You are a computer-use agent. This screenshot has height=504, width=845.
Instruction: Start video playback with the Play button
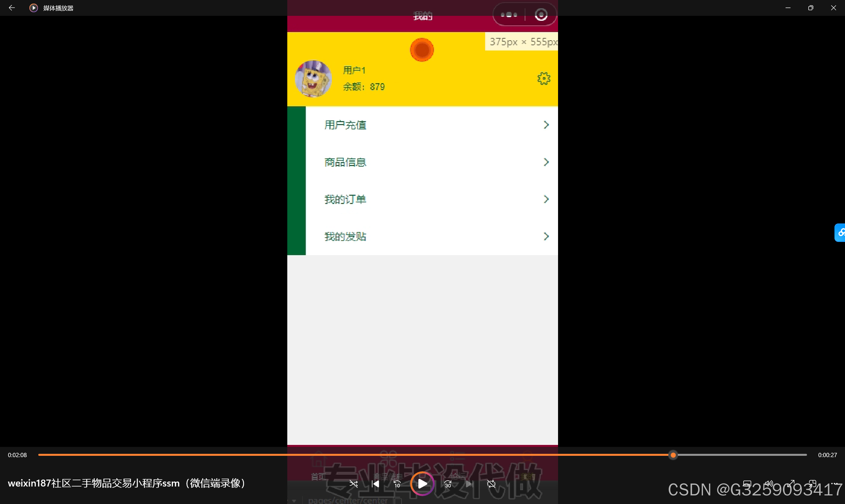(x=422, y=484)
